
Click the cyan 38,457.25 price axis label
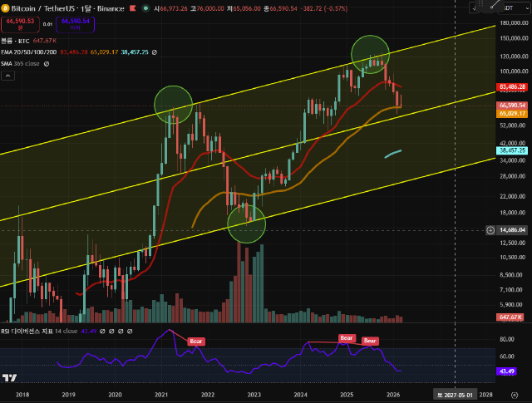tap(512, 150)
